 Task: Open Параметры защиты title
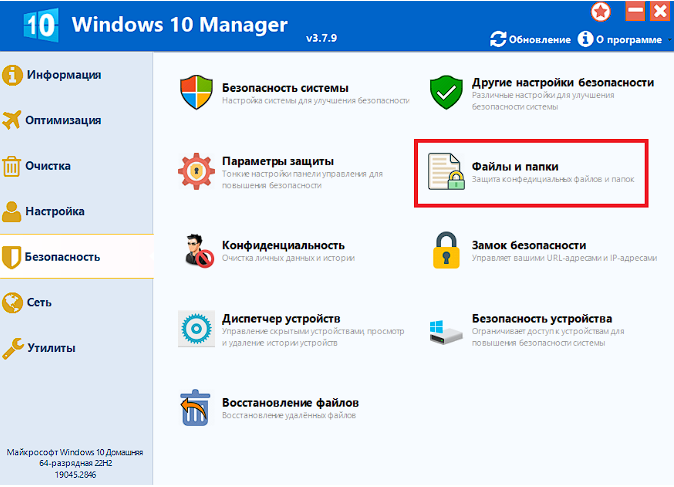(x=278, y=161)
